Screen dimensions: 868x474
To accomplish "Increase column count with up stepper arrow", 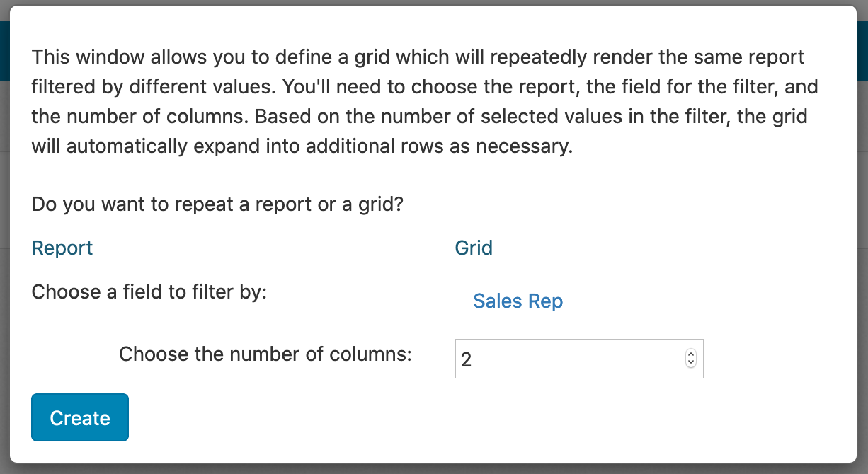I will click(x=691, y=355).
